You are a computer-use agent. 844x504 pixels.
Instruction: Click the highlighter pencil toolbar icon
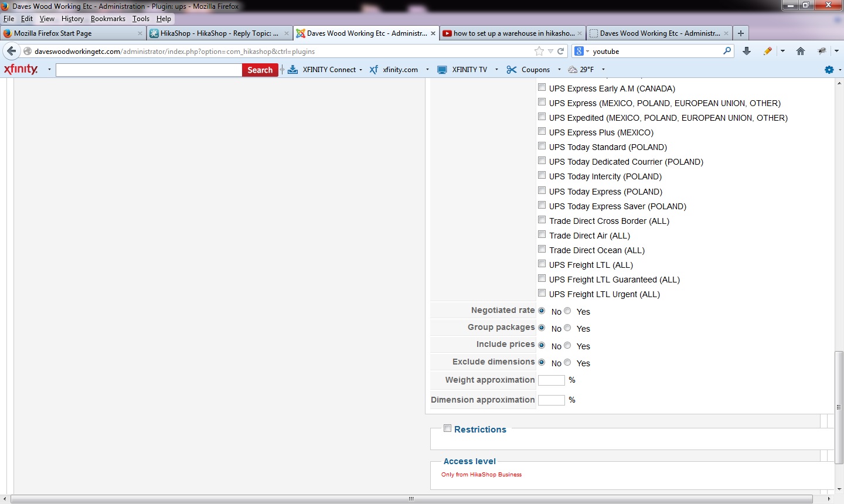point(768,51)
